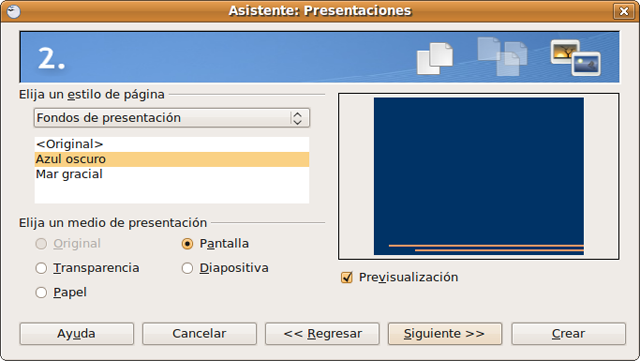This screenshot has width=640, height=361.
Task: Choose the Papel radio button
Action: 41,292
